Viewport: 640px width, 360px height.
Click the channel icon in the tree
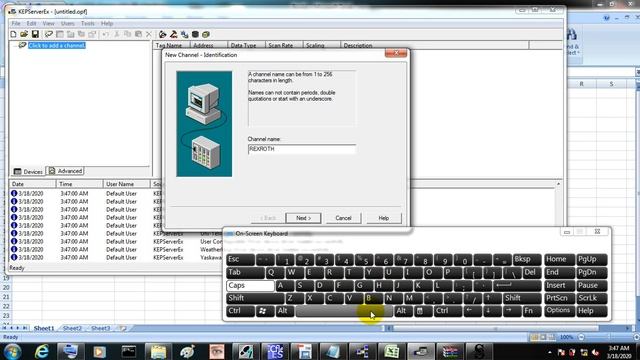coord(22,45)
